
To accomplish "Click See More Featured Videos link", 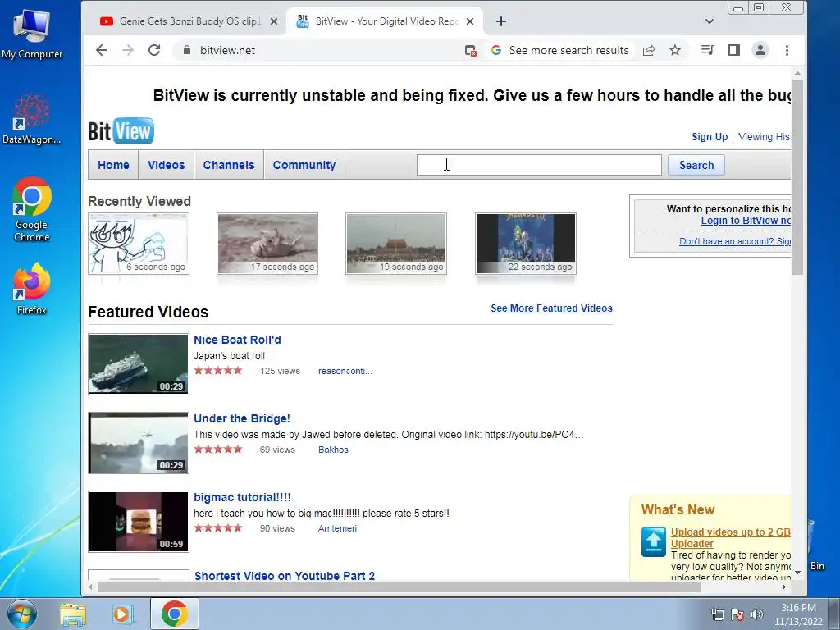I will [551, 308].
